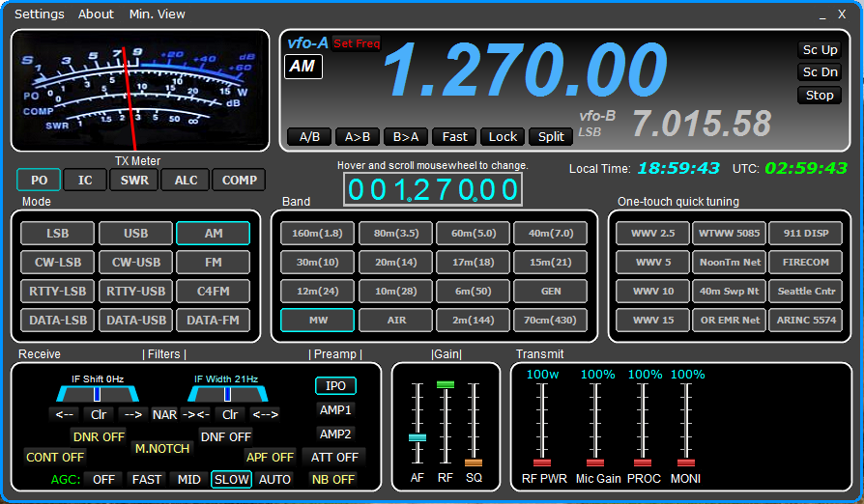Select the AMP1 preamp option
Image resolution: width=864 pixels, height=504 pixels.
335,409
